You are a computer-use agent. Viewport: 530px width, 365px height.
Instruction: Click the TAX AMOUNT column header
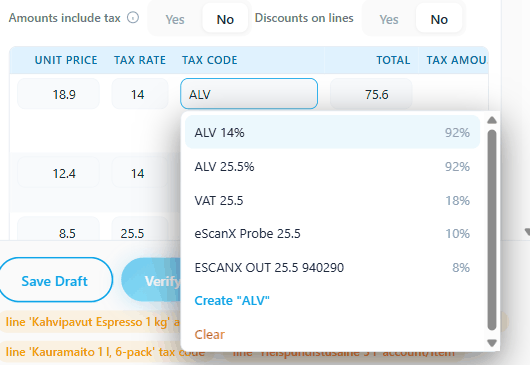click(457, 60)
